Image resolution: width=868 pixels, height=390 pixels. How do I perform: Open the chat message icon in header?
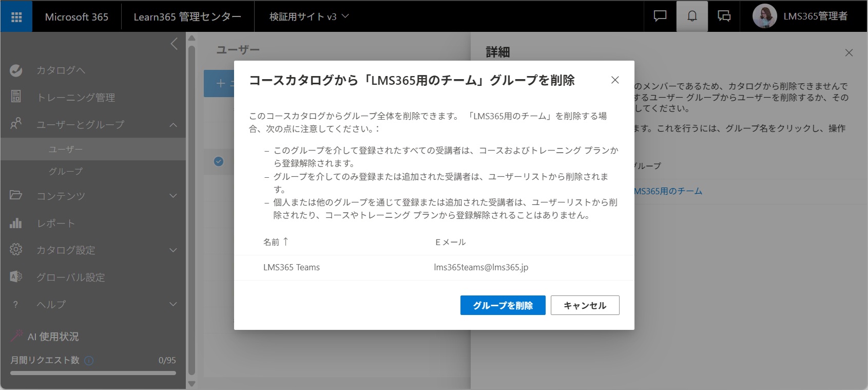click(660, 16)
